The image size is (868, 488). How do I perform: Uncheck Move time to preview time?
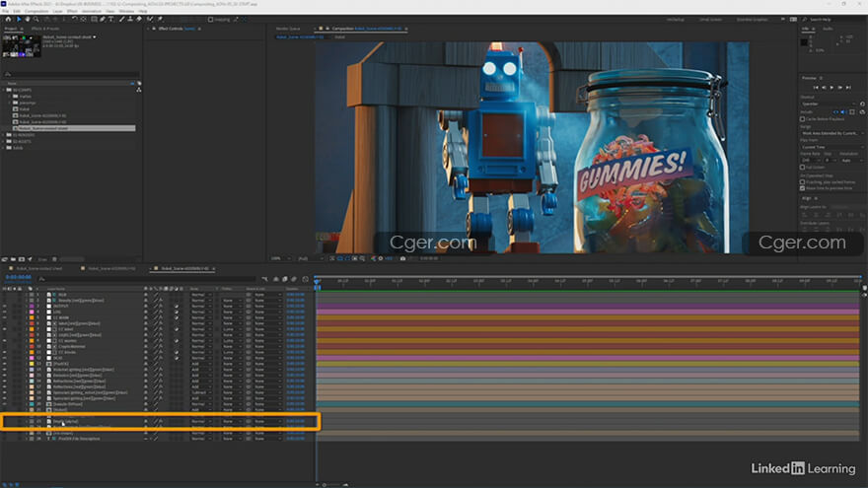coord(802,188)
